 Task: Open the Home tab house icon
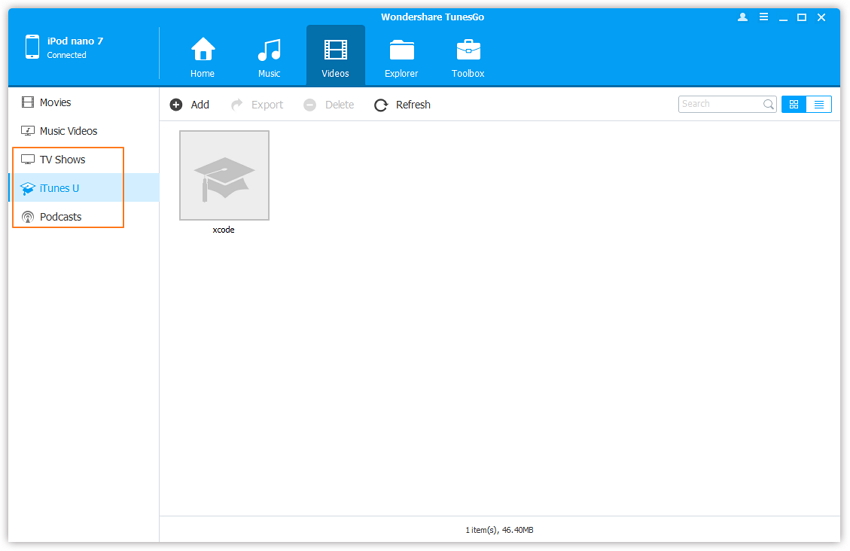click(x=203, y=50)
